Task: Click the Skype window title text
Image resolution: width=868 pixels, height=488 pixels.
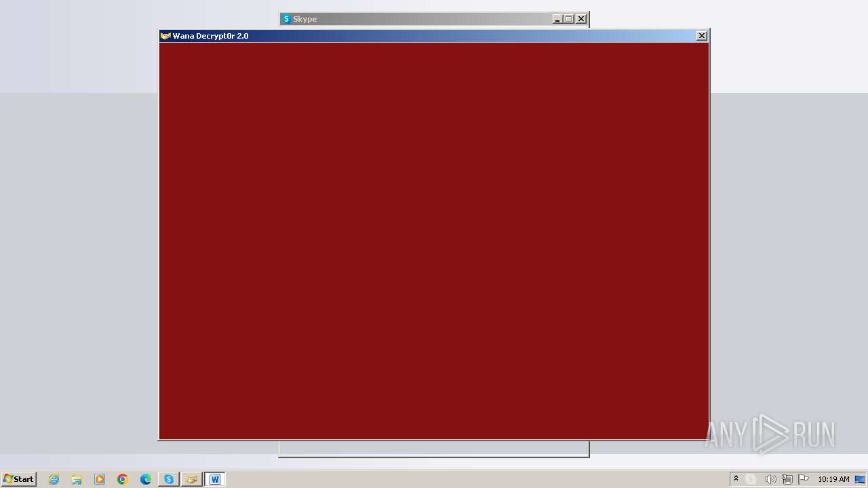Action: click(x=305, y=19)
